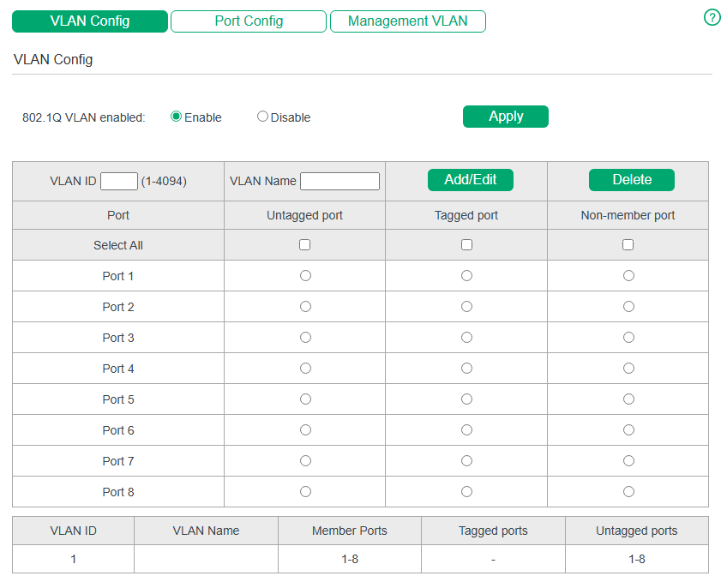Set Port 8 as Untagged port
The width and height of the screenshot is (727, 588).
305,491
